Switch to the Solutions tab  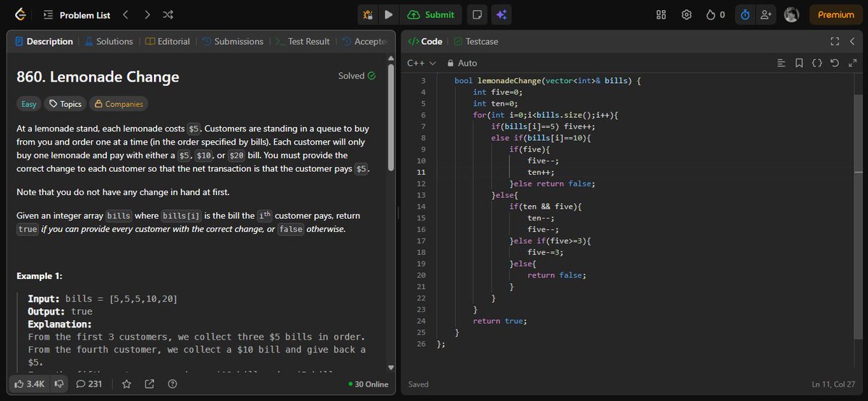point(109,41)
